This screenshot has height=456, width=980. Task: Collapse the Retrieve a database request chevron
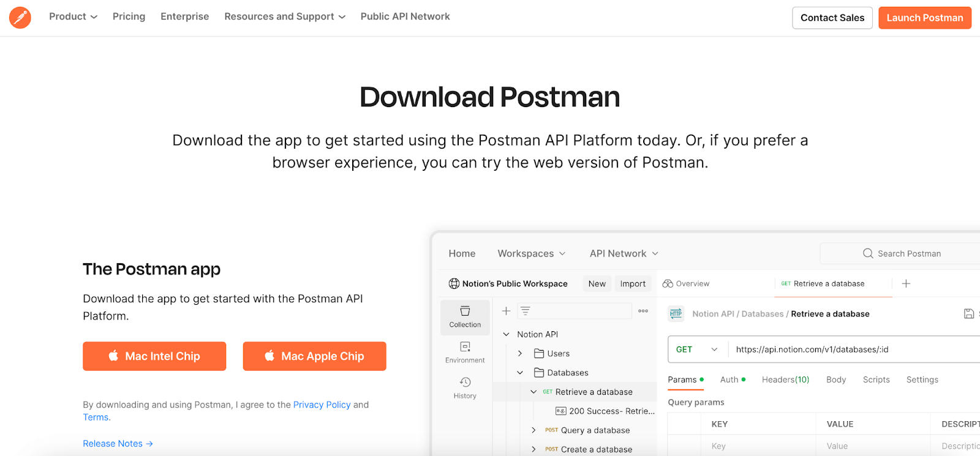[x=533, y=392]
